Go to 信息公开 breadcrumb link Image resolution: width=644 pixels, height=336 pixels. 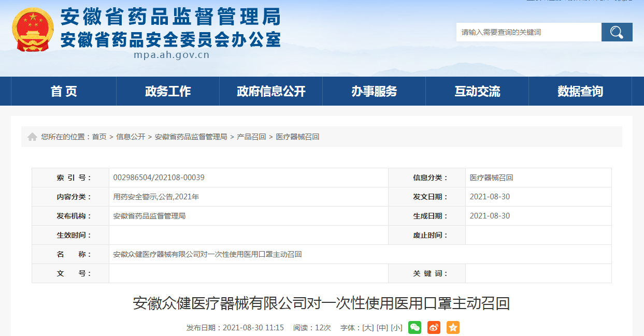click(131, 137)
